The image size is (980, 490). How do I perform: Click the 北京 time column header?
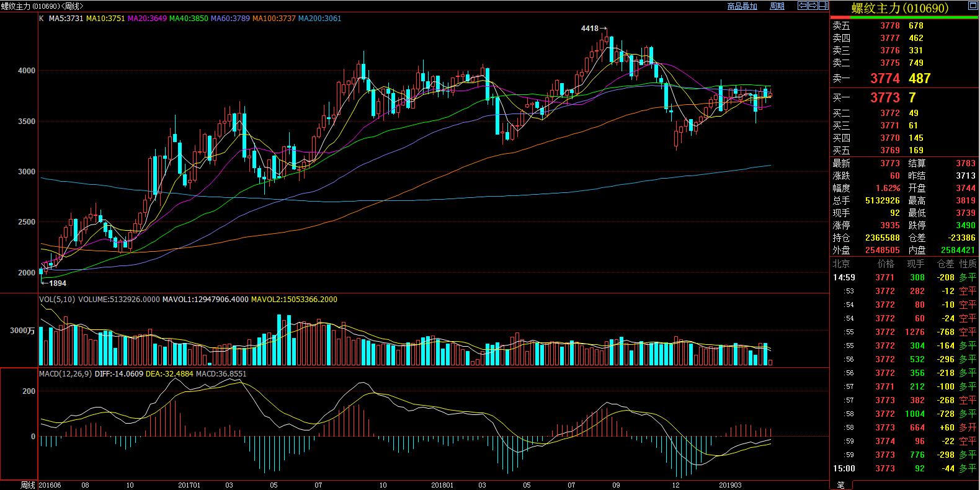[841, 264]
